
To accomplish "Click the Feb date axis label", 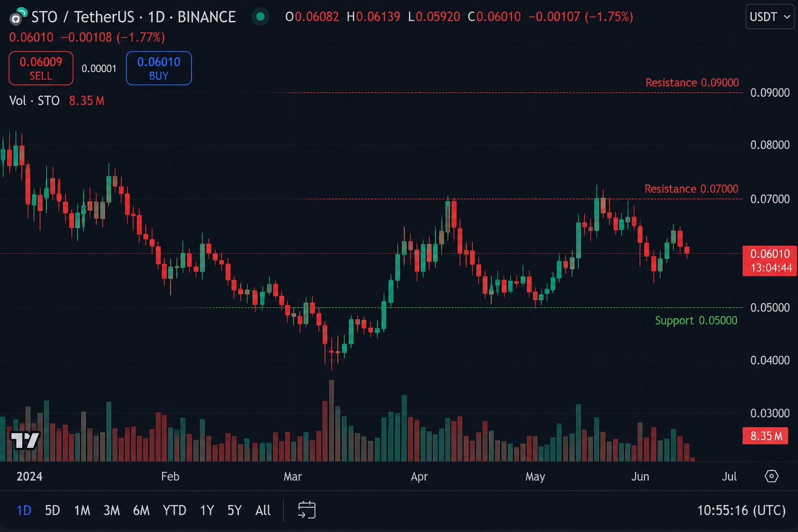I will (x=170, y=476).
